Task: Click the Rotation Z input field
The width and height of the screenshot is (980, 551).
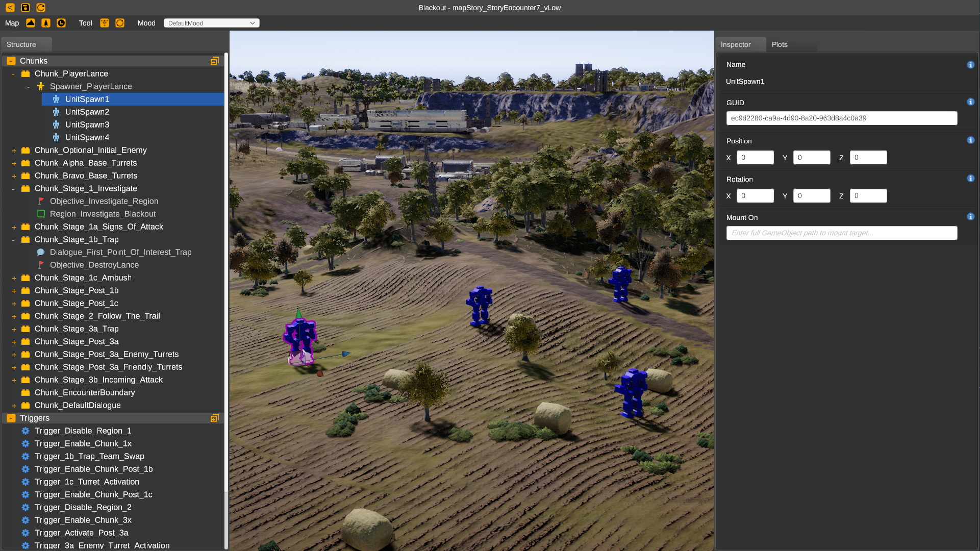Action: [868, 195]
